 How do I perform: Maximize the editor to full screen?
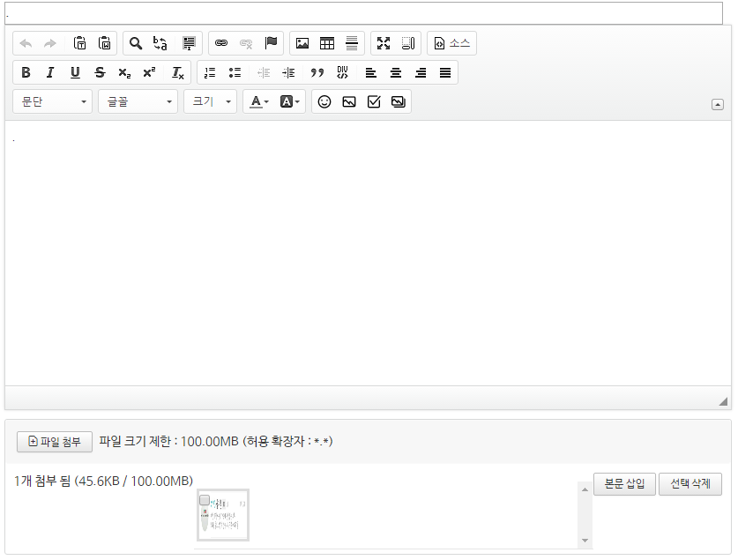(x=384, y=43)
